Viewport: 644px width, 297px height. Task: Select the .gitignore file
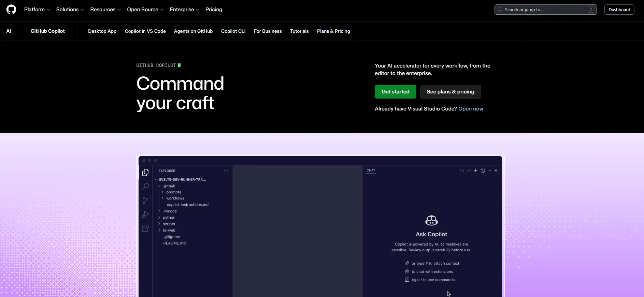pos(172,237)
